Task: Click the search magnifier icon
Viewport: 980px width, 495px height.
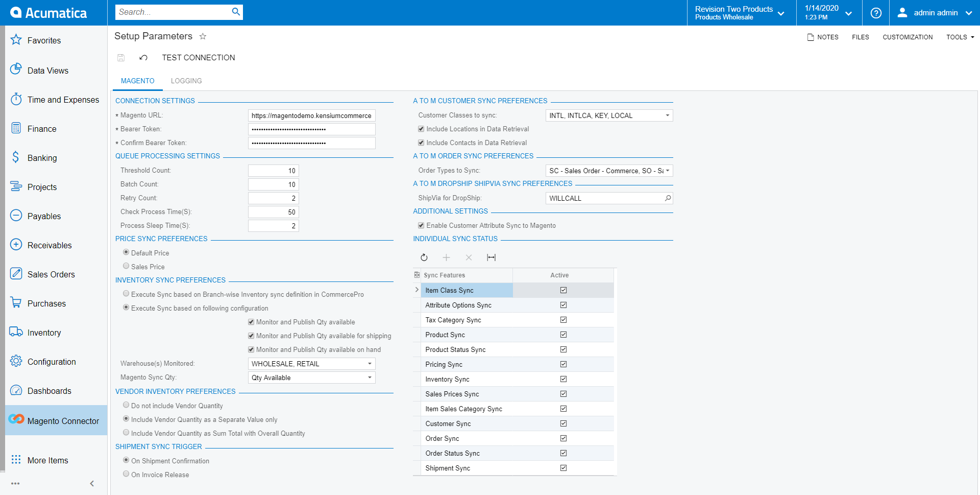Action: pos(236,12)
